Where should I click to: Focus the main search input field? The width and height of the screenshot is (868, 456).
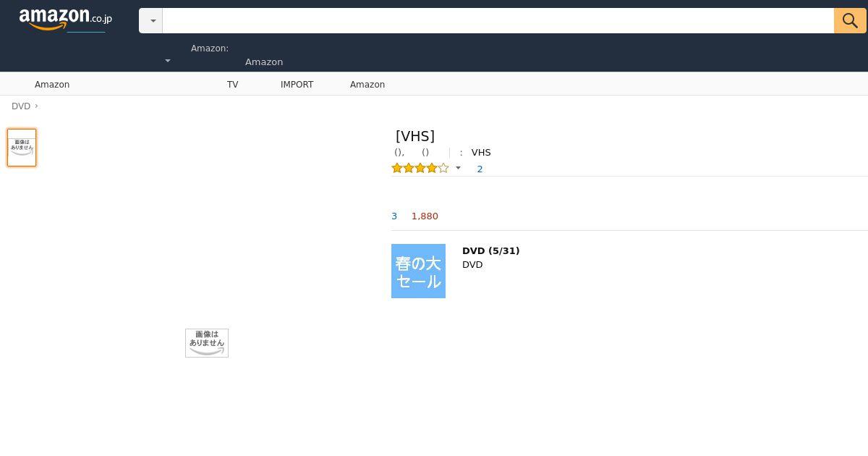(498, 20)
